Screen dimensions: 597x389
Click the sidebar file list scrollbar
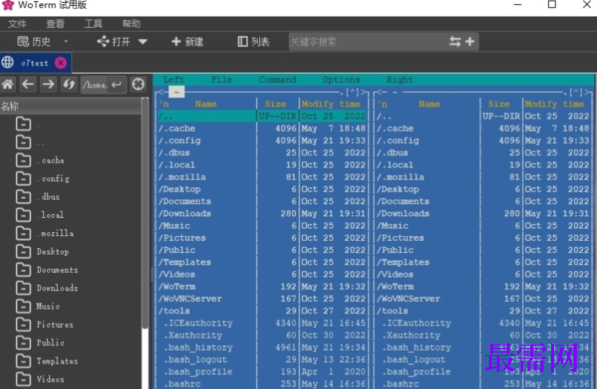(x=145, y=213)
